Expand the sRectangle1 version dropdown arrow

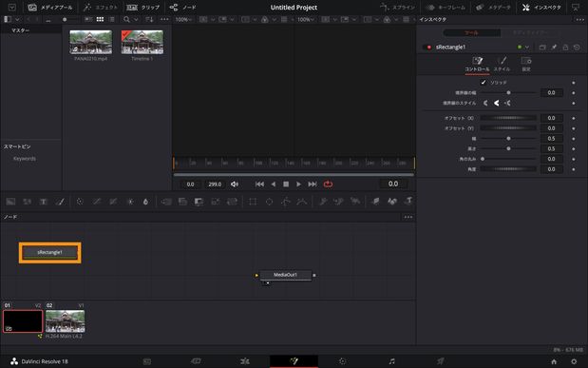coord(527,47)
